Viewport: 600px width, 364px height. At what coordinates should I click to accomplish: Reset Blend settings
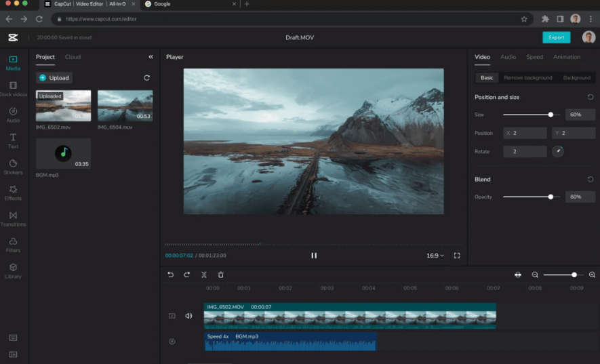(591, 179)
